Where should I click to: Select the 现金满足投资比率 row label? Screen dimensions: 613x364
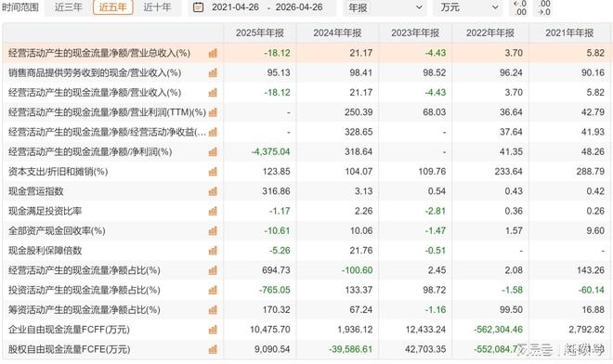click(45, 211)
